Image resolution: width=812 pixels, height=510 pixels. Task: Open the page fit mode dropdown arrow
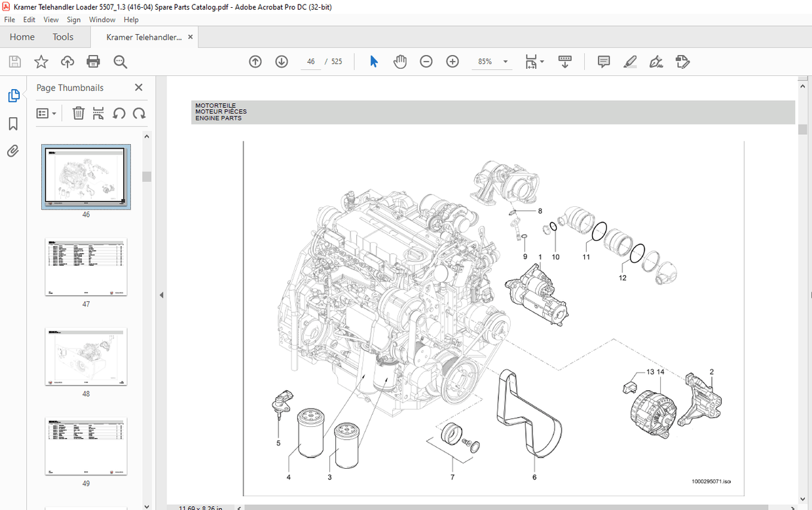tap(543, 61)
